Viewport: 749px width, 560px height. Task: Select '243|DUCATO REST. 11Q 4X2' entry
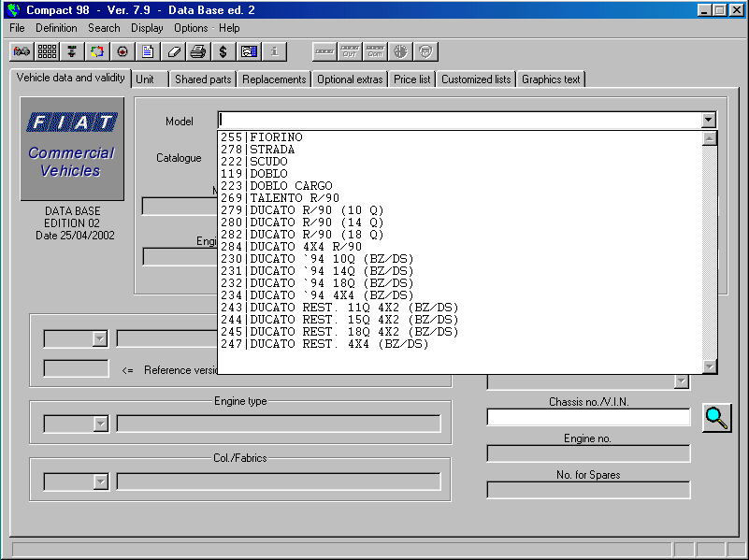coord(460,308)
